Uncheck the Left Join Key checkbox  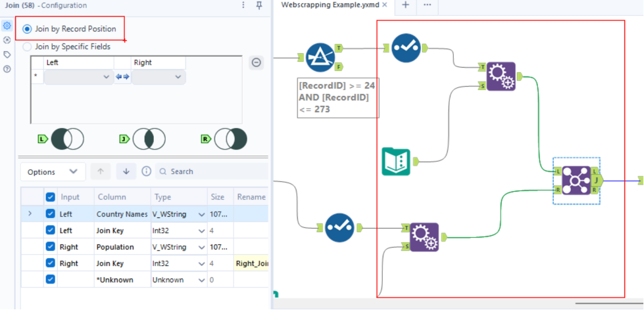tap(50, 231)
